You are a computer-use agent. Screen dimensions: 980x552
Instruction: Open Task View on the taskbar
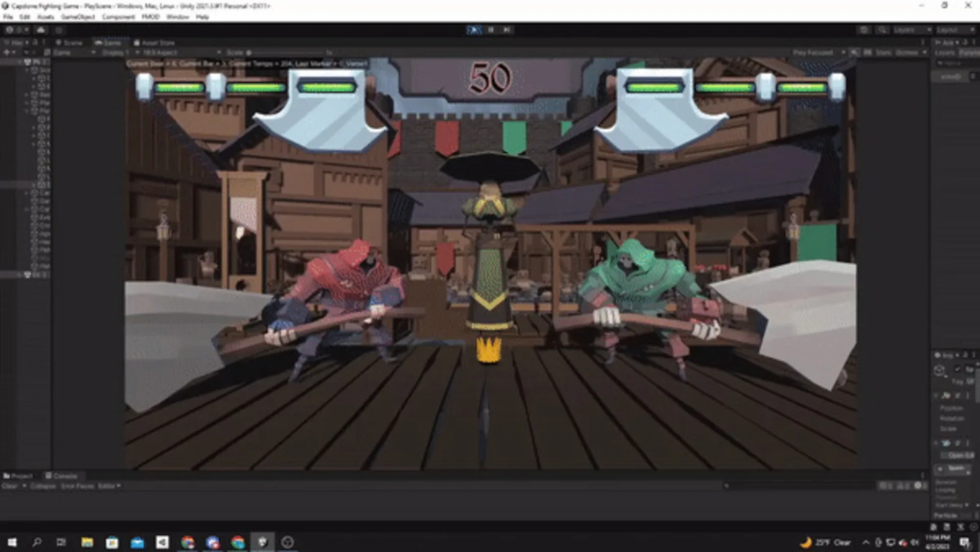(x=61, y=542)
